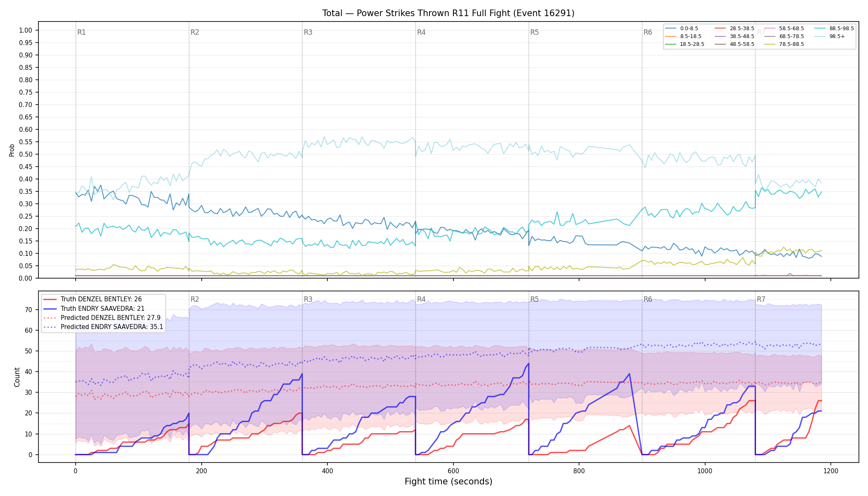Select the '28.5-38.5' legend entry
Image resolution: width=868 pixels, height=496 pixels.
(734, 29)
